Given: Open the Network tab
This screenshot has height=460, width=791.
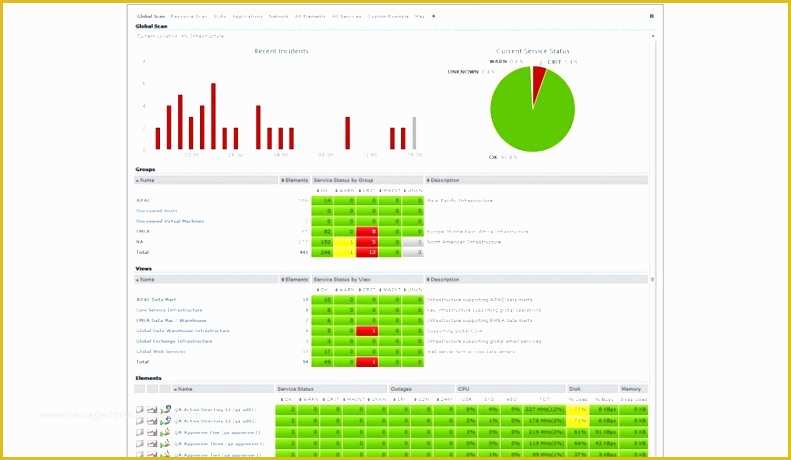Looking at the screenshot, I should point(278,16).
